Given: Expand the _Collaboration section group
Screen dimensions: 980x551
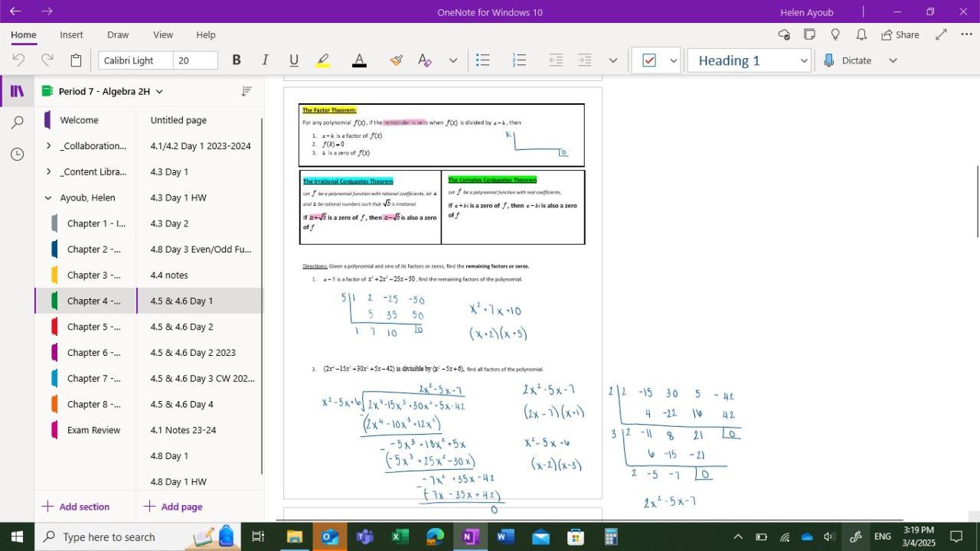Looking at the screenshot, I should pyautogui.click(x=48, y=146).
